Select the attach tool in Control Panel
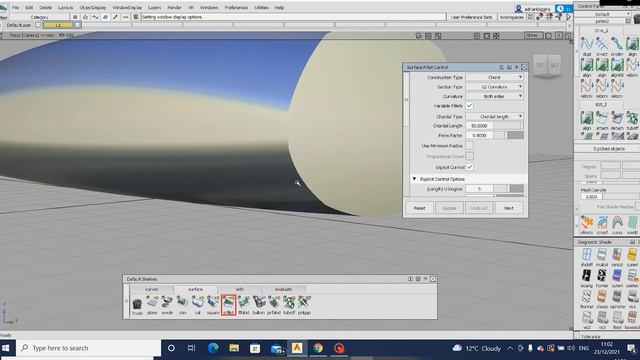 [x=602, y=120]
